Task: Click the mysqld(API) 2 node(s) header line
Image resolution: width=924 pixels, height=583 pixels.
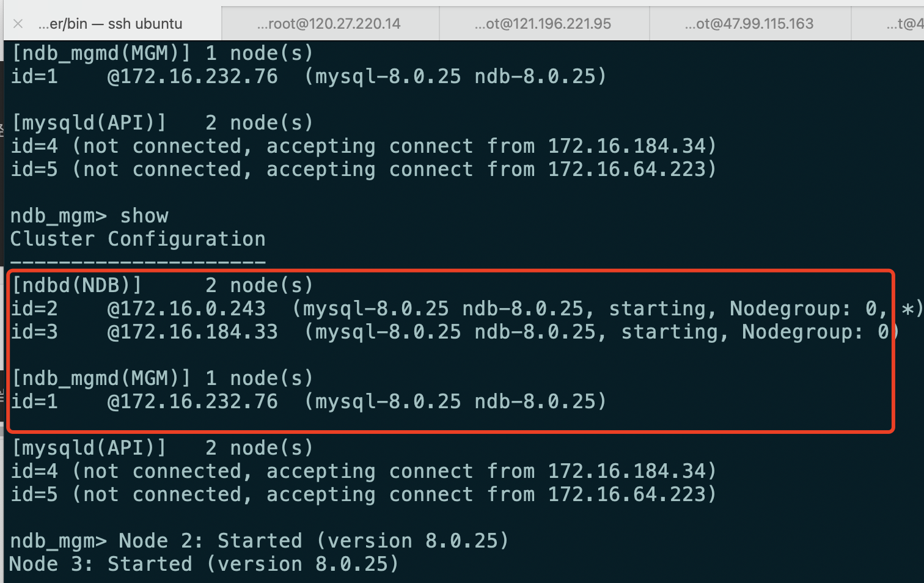Action: (x=162, y=447)
